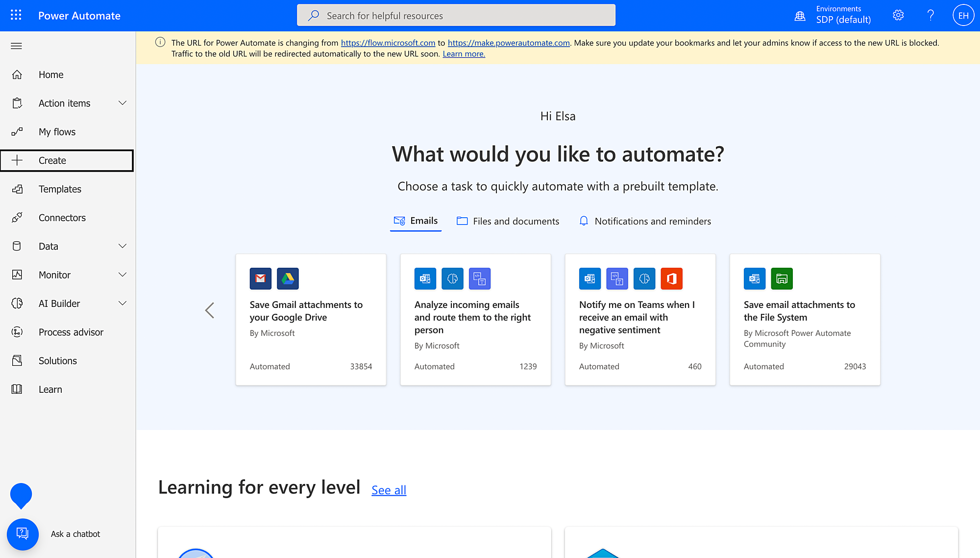Open the make.powerautomate.com link
980x558 pixels.
pyautogui.click(x=509, y=43)
